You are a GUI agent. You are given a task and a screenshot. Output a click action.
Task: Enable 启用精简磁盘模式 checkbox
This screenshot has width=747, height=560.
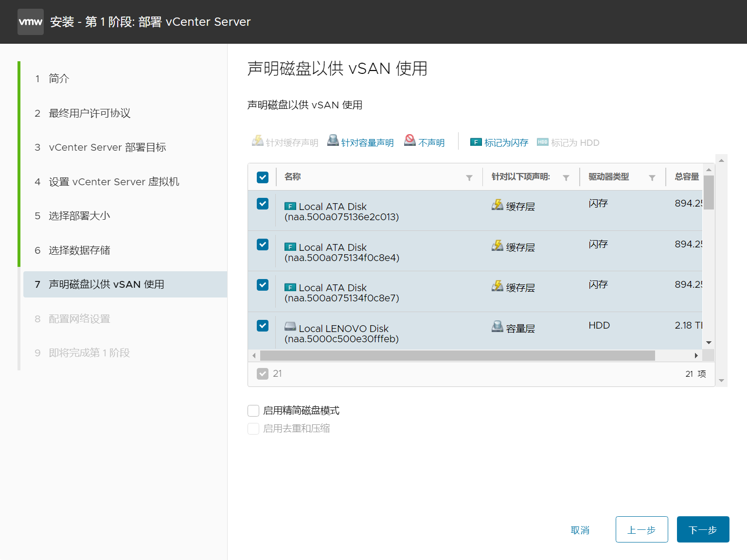(x=253, y=411)
